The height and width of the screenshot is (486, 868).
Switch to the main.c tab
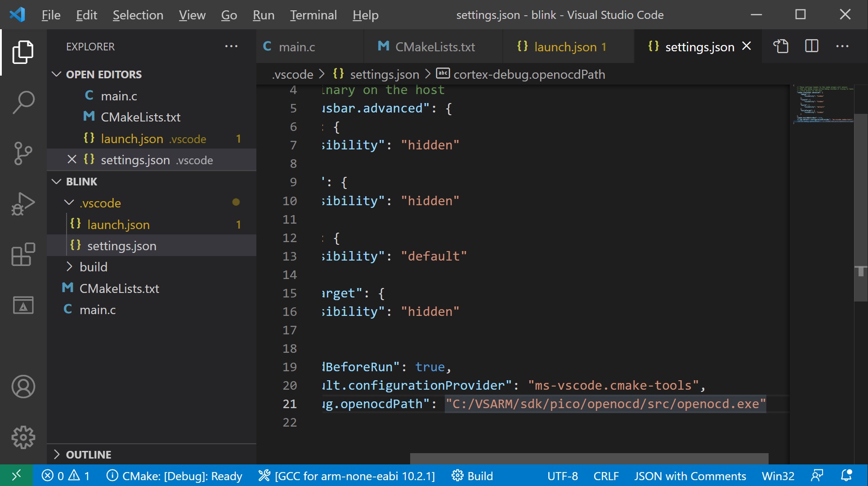point(310,46)
